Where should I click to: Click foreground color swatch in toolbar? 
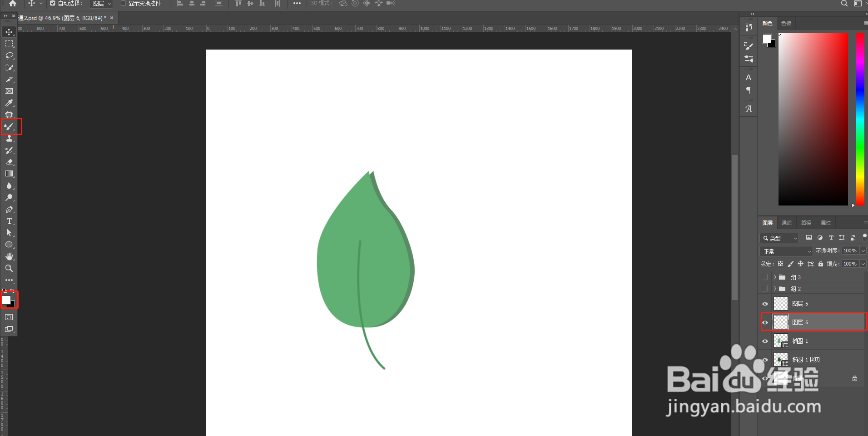(x=6, y=300)
